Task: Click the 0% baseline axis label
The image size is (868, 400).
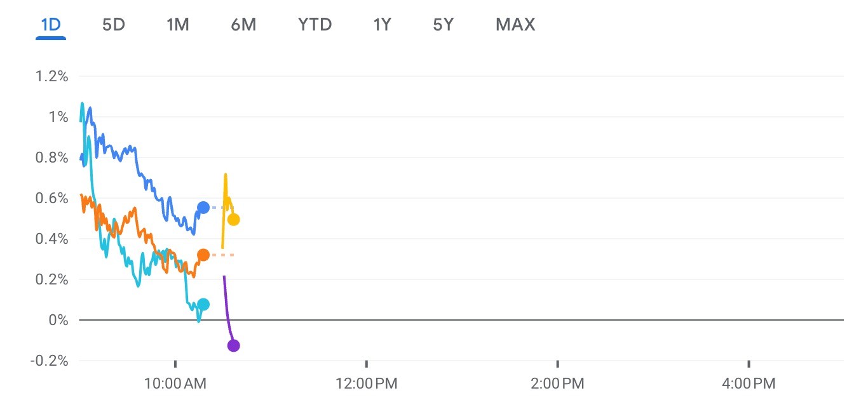Action: [x=60, y=320]
